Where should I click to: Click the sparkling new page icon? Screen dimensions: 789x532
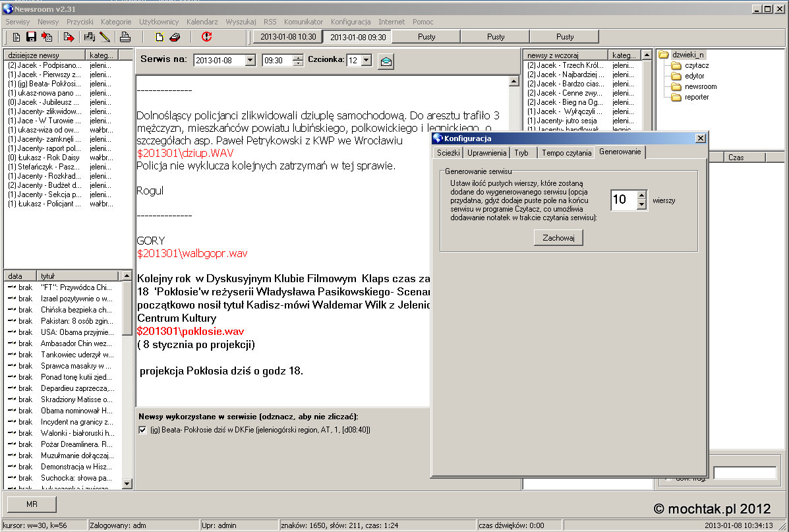tap(160, 37)
